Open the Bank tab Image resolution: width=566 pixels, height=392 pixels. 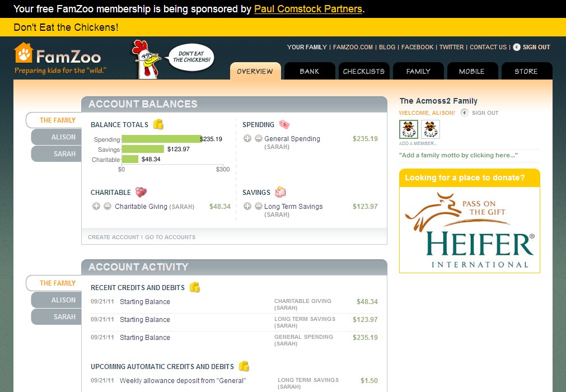coord(310,71)
